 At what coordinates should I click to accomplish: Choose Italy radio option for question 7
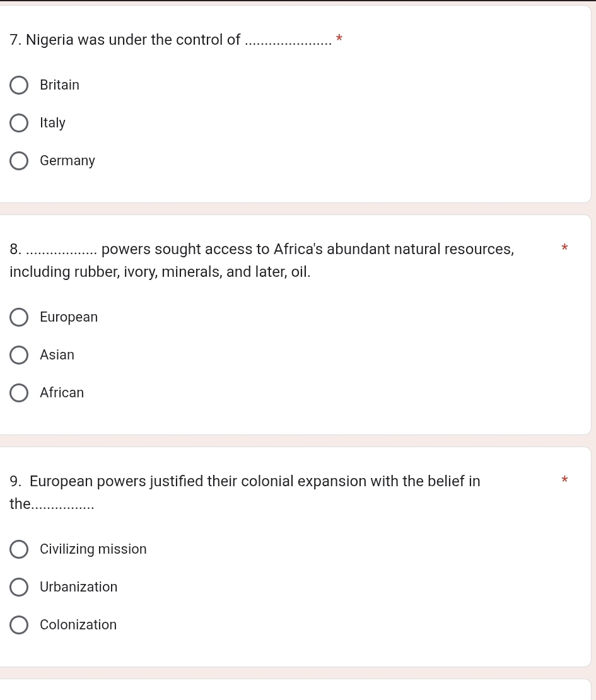point(19,123)
